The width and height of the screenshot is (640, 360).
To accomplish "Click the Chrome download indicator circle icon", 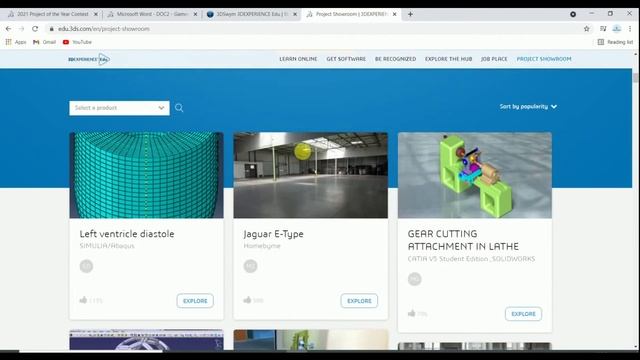I will point(573,14).
